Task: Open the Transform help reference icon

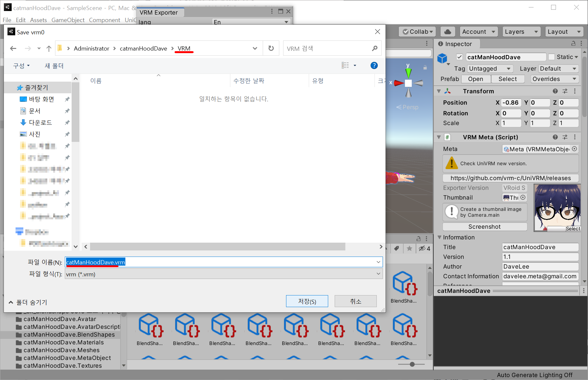Action: pyautogui.click(x=555, y=91)
